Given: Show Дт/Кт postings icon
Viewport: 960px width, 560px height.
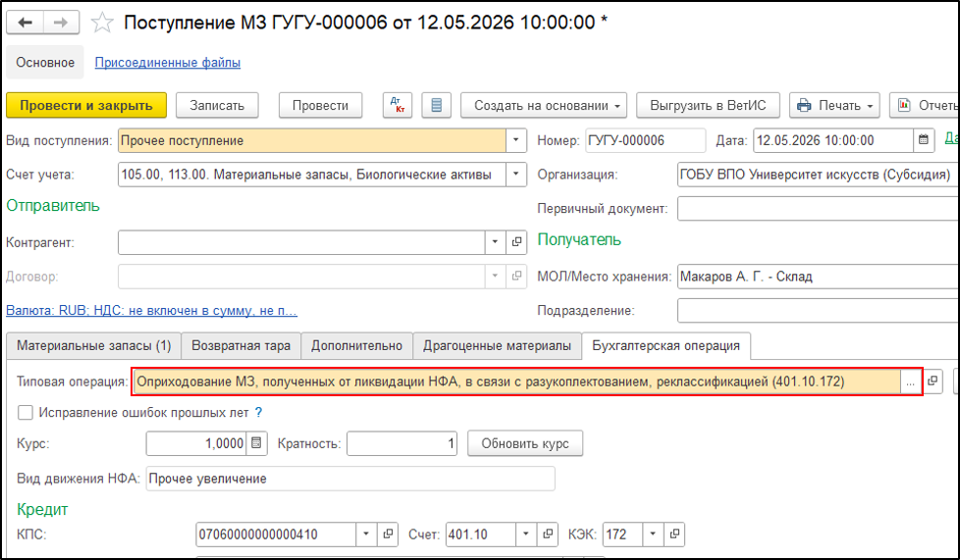Looking at the screenshot, I should coord(398,105).
